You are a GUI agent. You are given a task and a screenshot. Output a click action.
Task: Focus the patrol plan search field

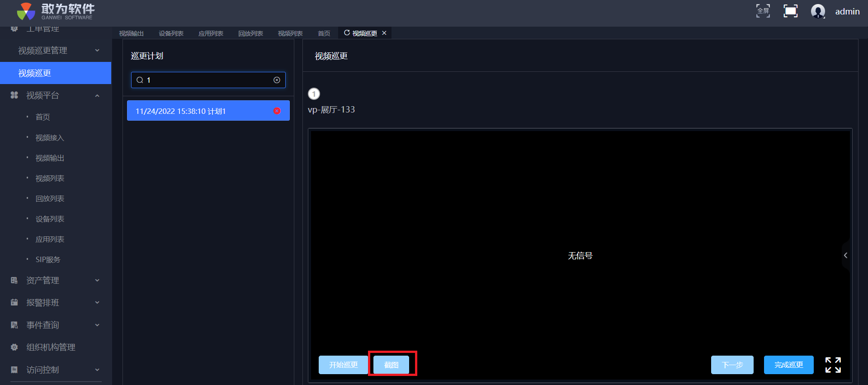[208, 80]
